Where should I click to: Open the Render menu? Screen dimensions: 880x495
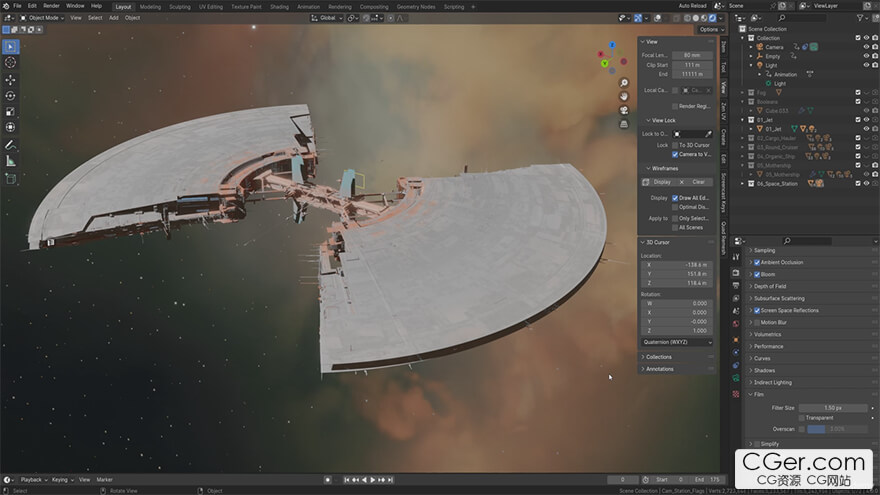click(51, 6)
